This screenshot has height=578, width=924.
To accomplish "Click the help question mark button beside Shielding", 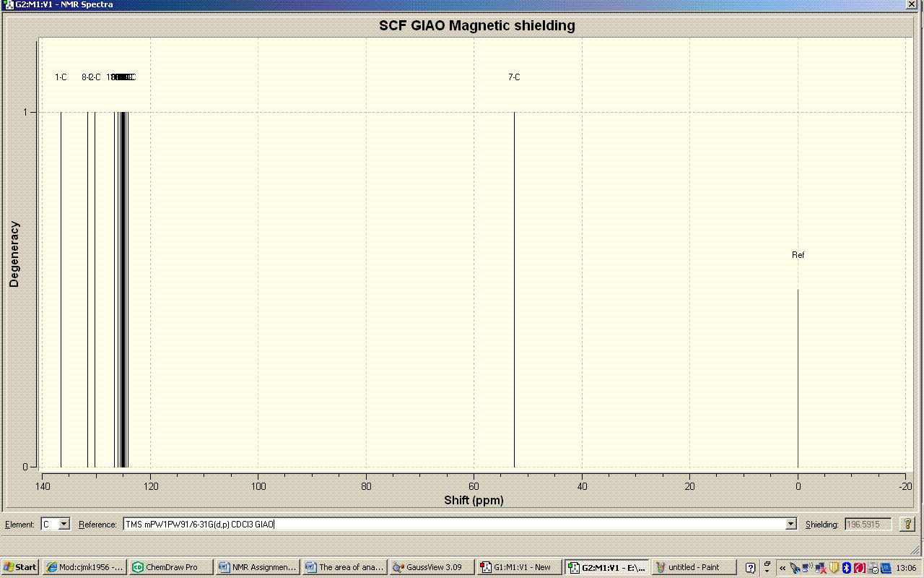I will 907,524.
